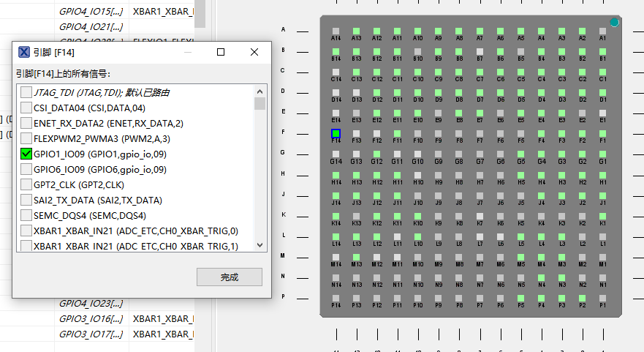Uncheck the GPIO1_IO09 signal checkbox
644x352 pixels.
(x=26, y=154)
